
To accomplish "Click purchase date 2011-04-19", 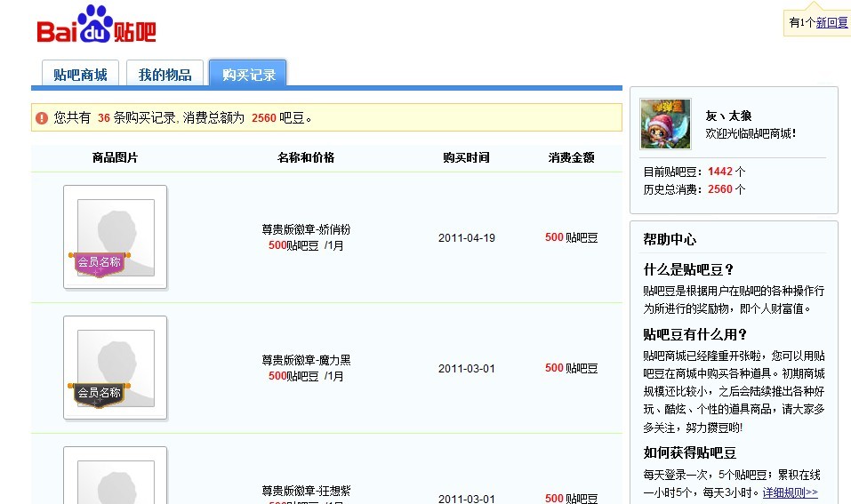I will tap(467, 237).
